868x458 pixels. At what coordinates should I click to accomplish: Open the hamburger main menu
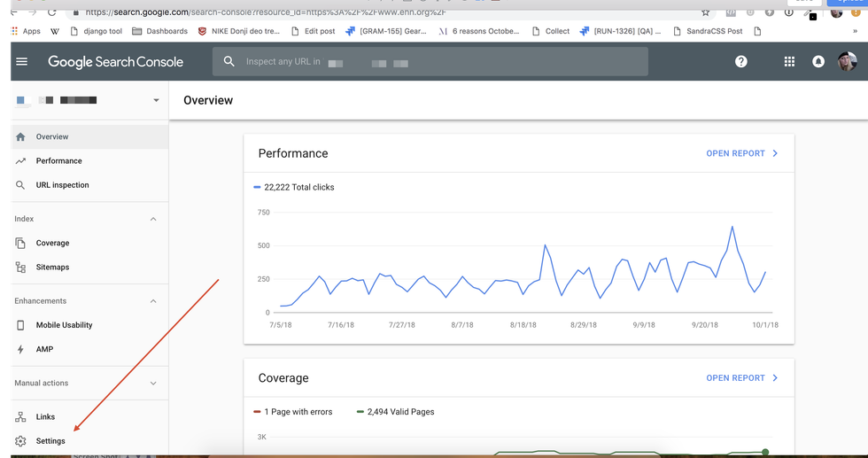[x=22, y=62]
